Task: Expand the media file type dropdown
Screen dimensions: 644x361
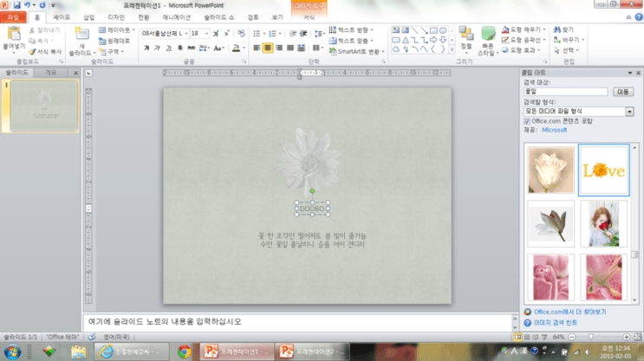Action: pyautogui.click(x=629, y=112)
